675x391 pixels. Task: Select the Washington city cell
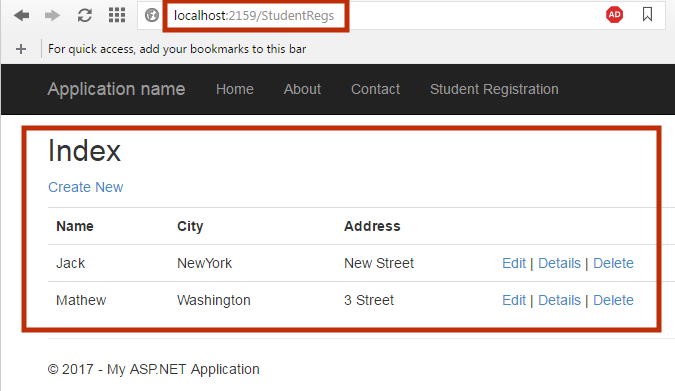[x=214, y=301]
